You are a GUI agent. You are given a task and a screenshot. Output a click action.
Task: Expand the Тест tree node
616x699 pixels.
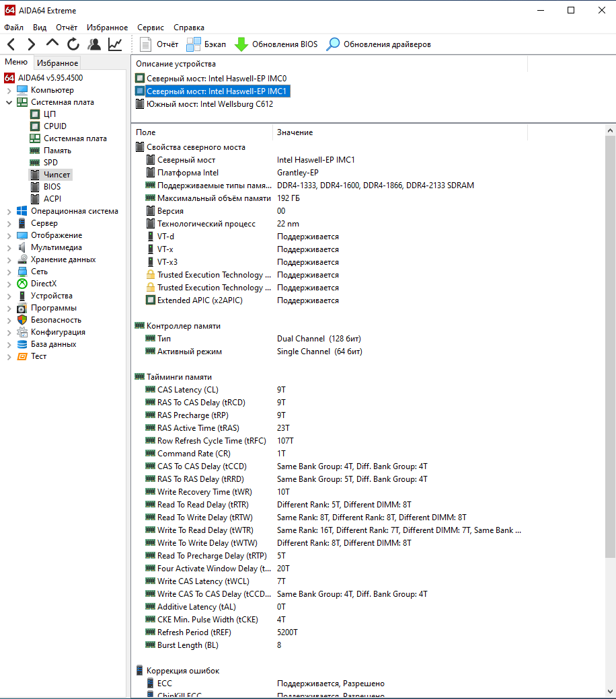tap(9, 357)
